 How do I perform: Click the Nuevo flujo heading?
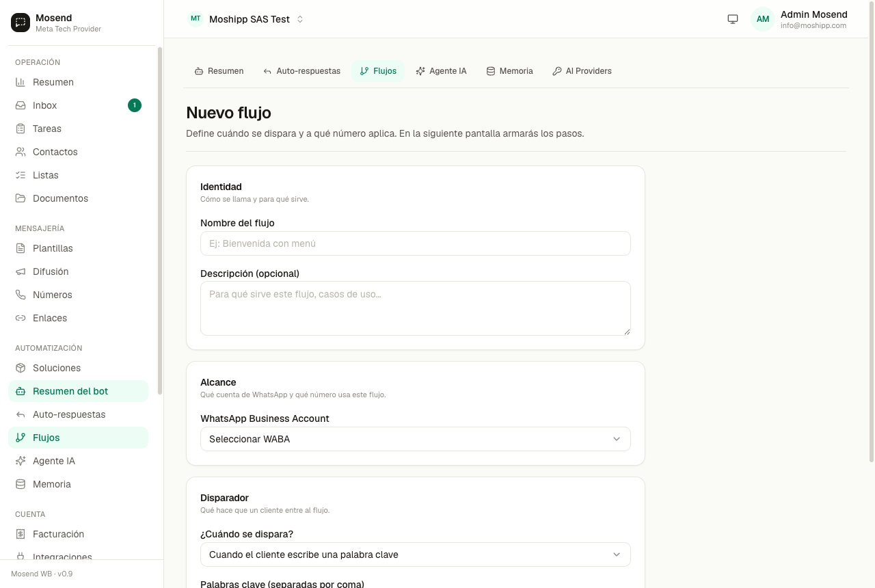pos(228,113)
